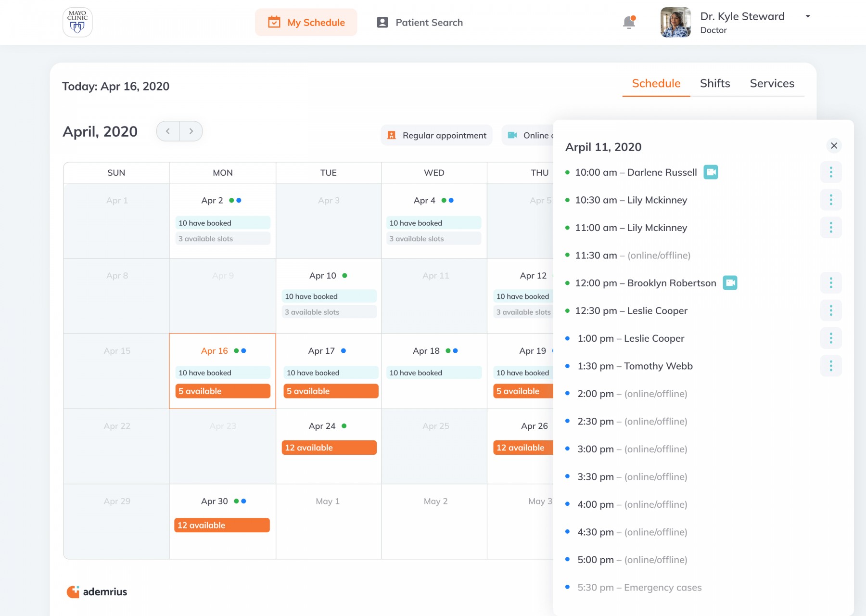Expand the Dr. Kyle Steward profile dropdown
The image size is (866, 616).
point(808,16)
